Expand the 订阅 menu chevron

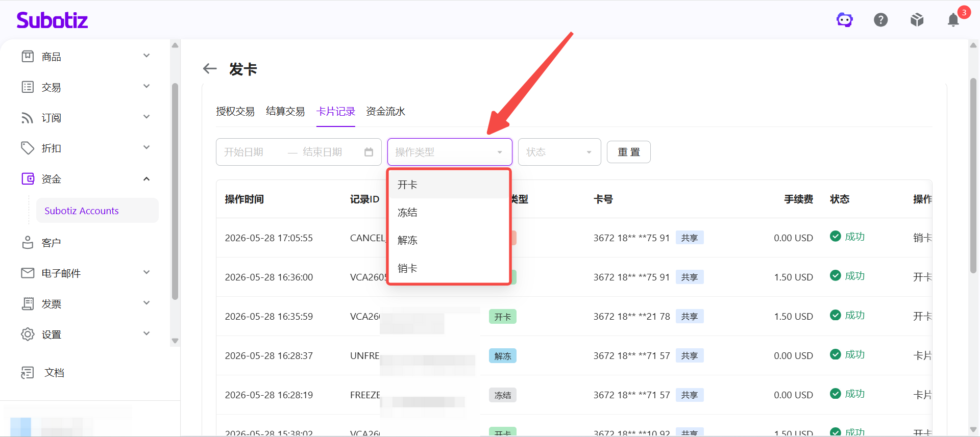[x=146, y=117]
